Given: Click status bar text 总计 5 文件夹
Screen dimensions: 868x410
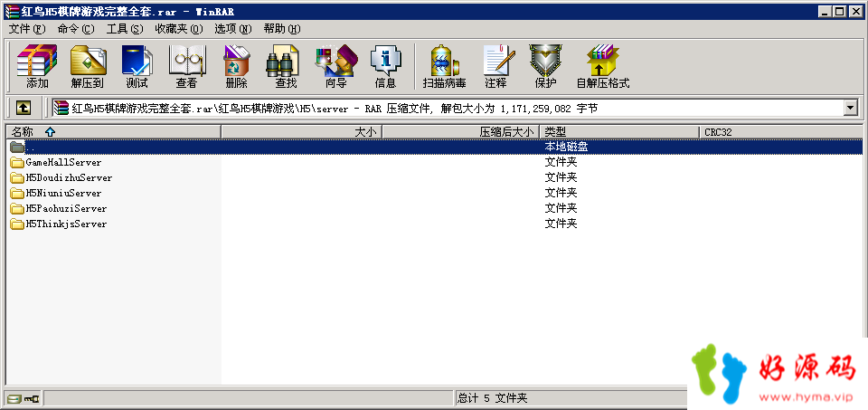Looking at the screenshot, I should tap(492, 398).
